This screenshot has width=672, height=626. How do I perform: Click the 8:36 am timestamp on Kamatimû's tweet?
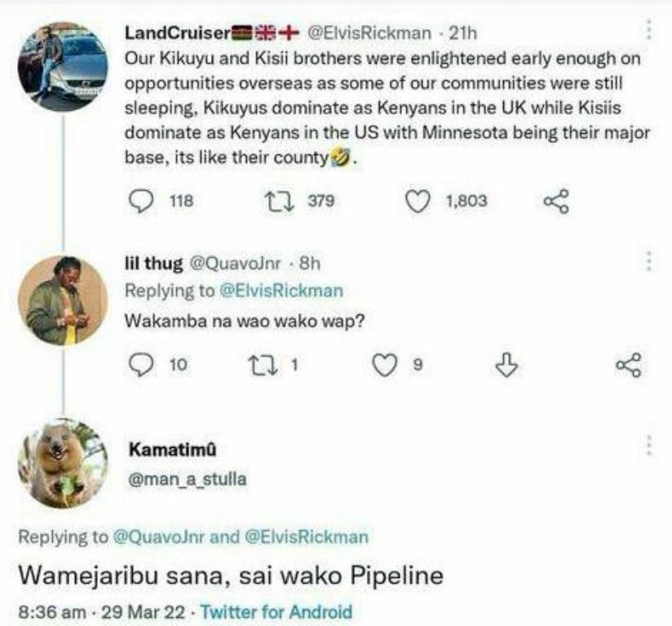click(49, 607)
